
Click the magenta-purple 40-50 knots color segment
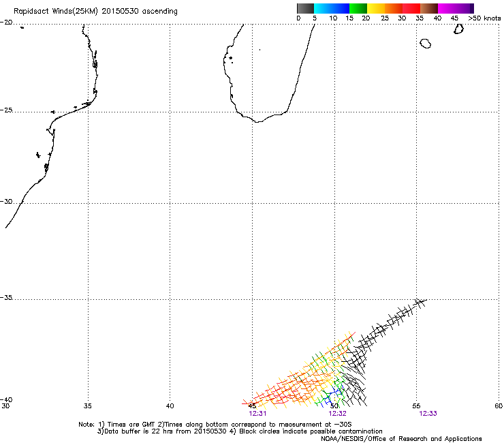click(x=456, y=8)
